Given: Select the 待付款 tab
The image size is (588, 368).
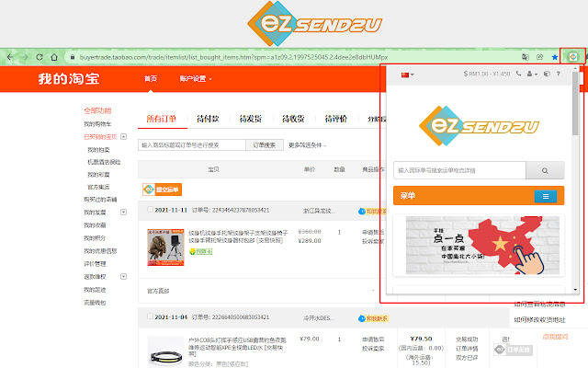Looking at the screenshot, I should click(208, 119).
